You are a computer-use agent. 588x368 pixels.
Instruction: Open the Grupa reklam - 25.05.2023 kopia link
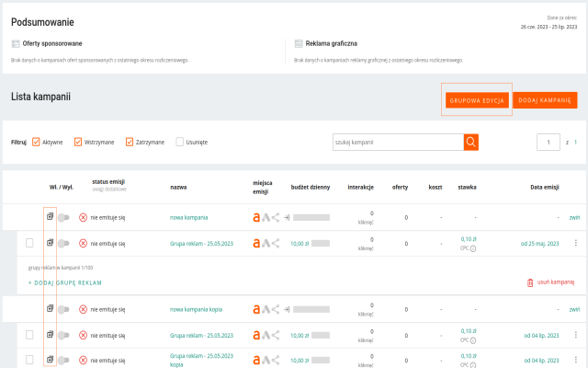[201, 360]
